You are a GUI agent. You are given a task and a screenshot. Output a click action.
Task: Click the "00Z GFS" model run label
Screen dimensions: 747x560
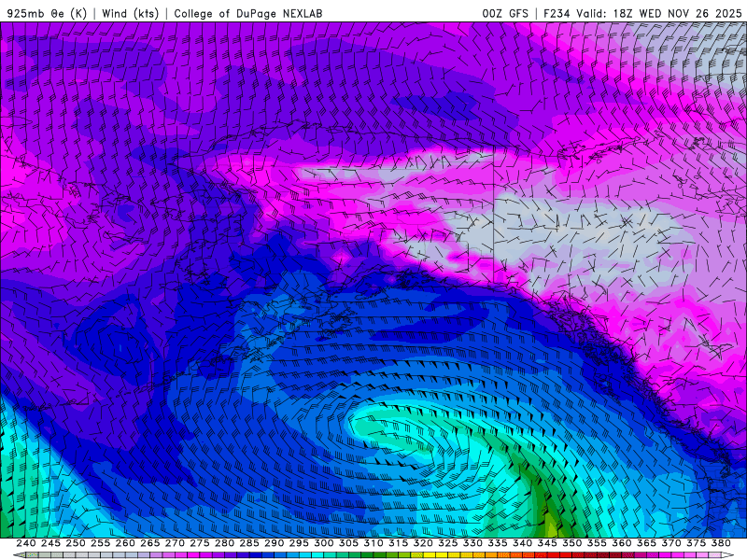pos(505,13)
